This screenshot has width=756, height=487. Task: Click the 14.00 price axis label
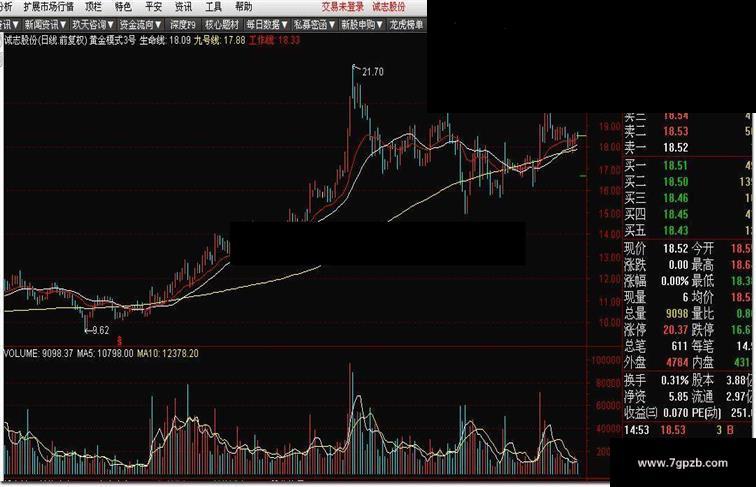609,234
